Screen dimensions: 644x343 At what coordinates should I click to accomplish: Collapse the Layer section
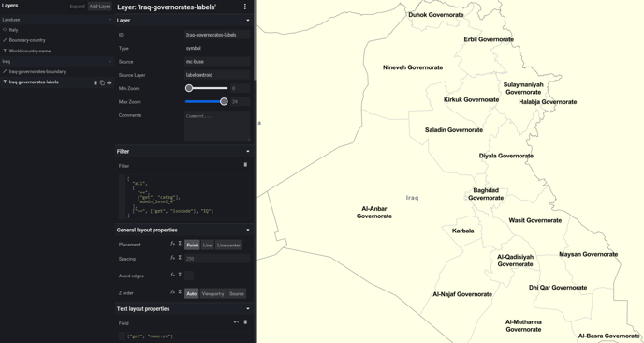click(x=248, y=21)
